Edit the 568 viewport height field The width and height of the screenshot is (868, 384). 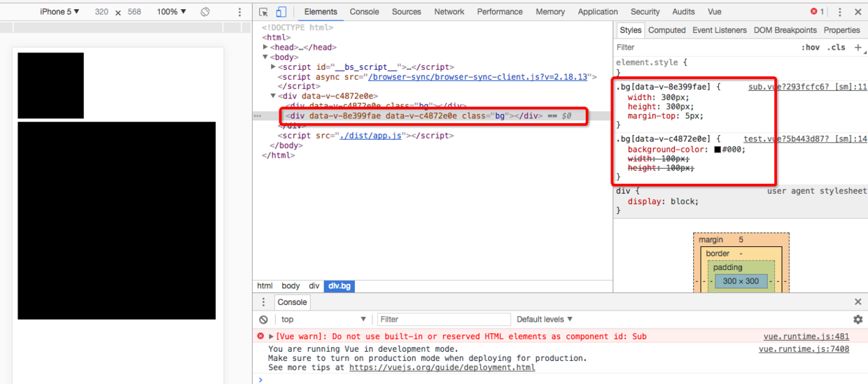coord(134,12)
